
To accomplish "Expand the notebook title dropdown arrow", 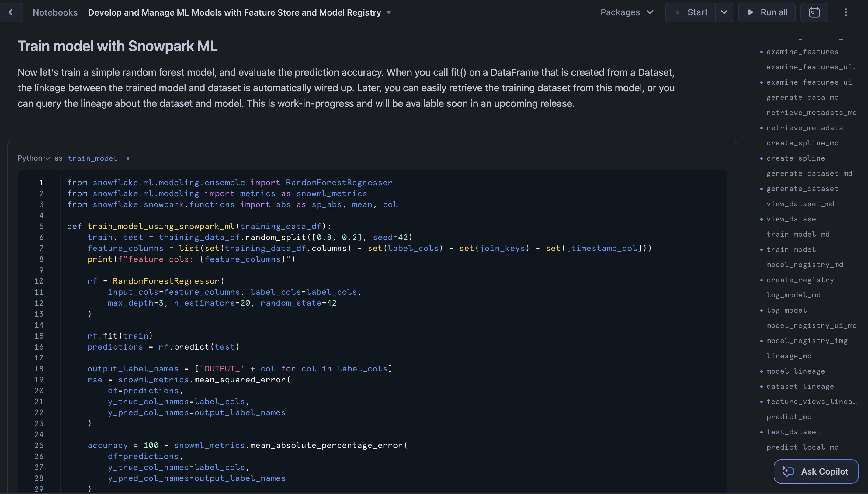I will pos(389,12).
